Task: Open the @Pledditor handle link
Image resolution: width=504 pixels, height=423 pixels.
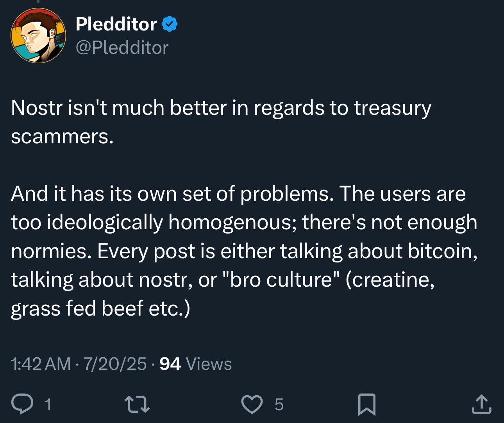Action: [x=122, y=48]
